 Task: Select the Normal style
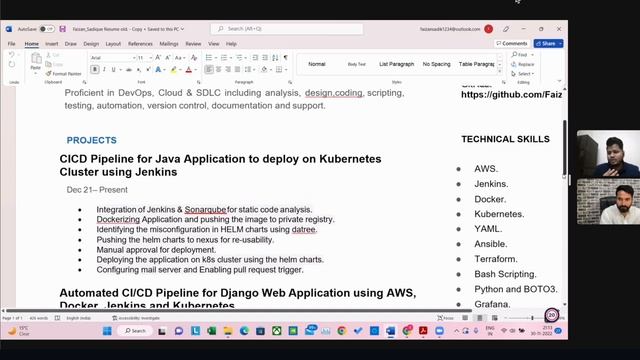coord(317,64)
